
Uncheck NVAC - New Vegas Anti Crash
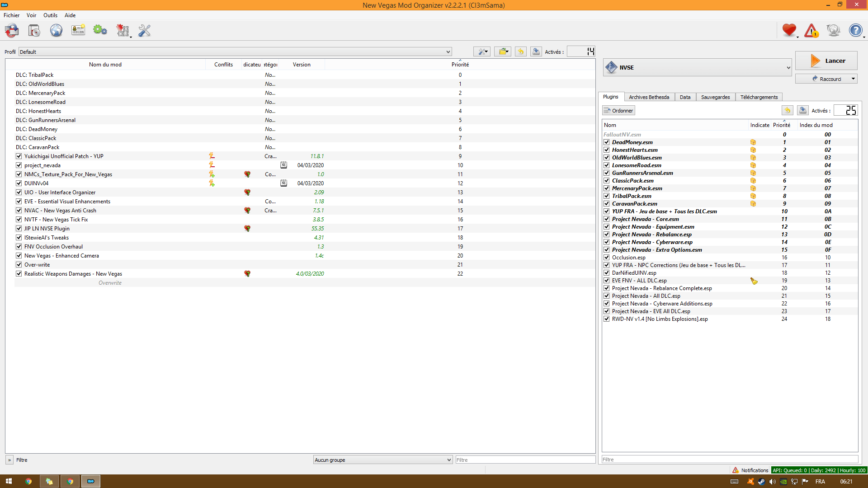click(x=19, y=210)
